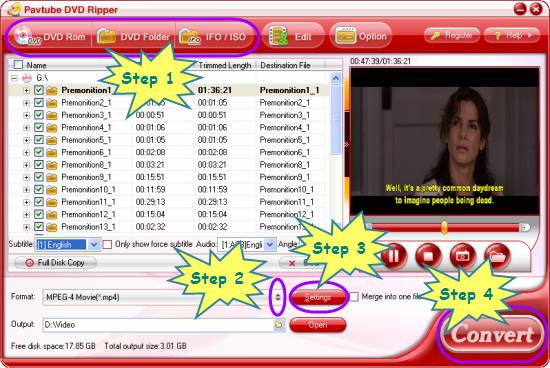Select the Premonition6_1 row name
The image size is (550, 368).
click(x=86, y=152)
